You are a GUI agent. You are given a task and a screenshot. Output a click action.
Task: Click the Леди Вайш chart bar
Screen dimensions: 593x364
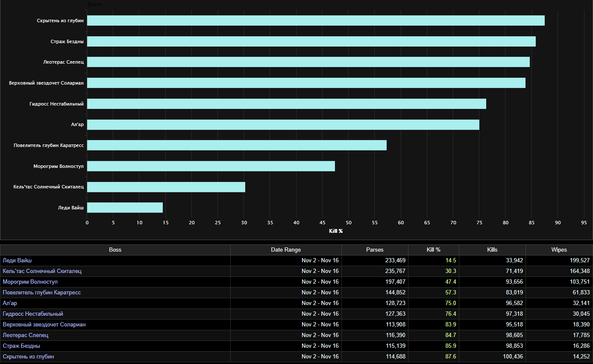[x=125, y=208]
